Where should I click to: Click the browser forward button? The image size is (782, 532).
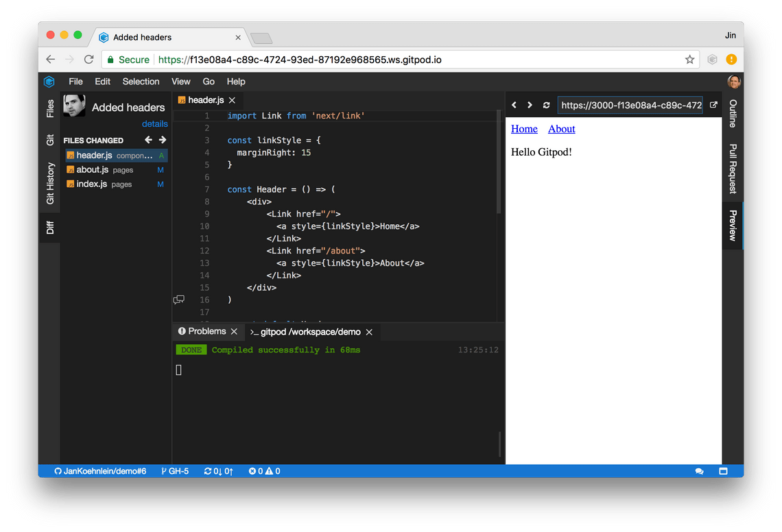[69, 60]
